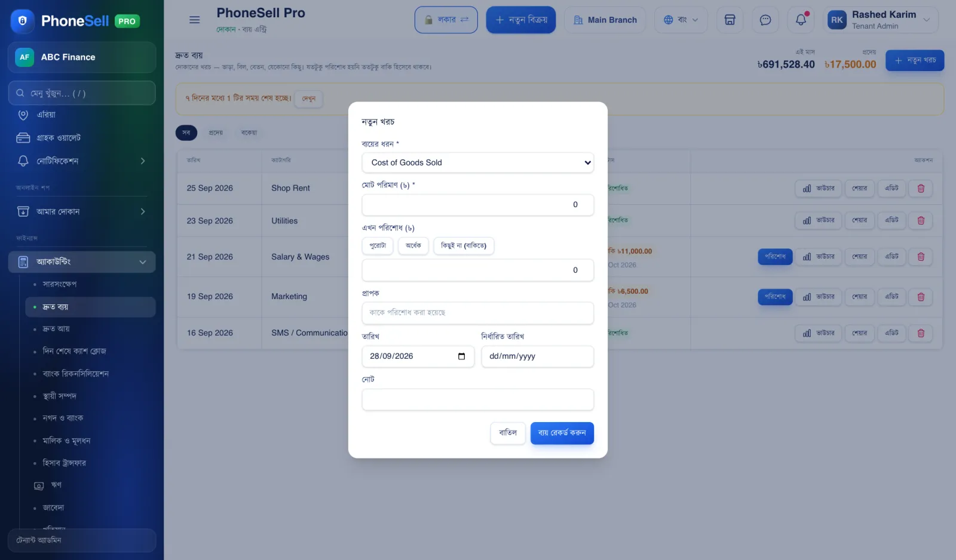Click the hamburger menu icon
956x560 pixels.
click(x=194, y=20)
